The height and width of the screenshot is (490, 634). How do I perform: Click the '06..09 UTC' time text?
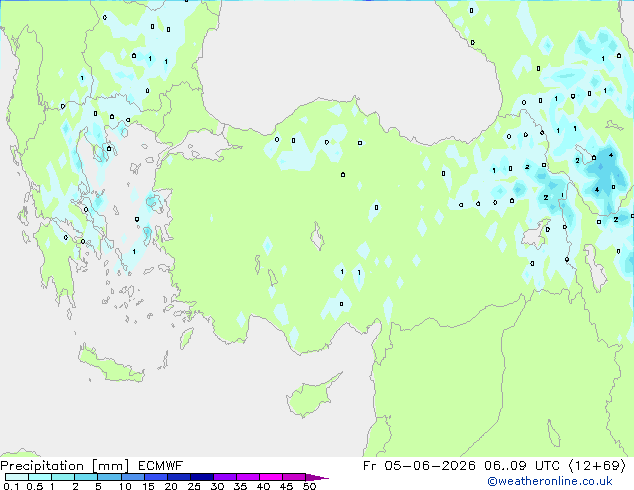(522, 466)
